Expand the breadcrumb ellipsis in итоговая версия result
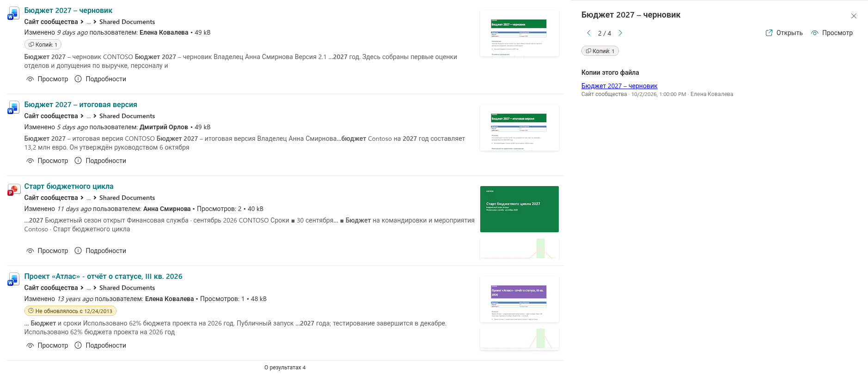The width and height of the screenshot is (868, 374). point(89,116)
